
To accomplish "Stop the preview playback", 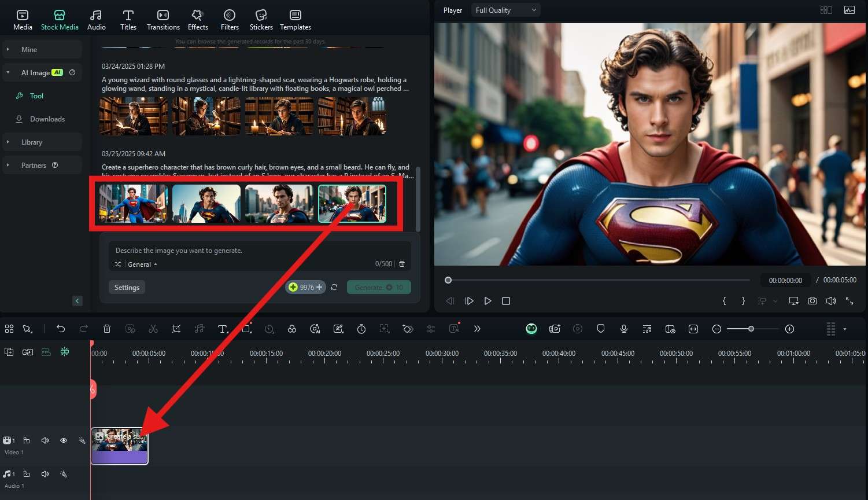I will pyautogui.click(x=506, y=301).
